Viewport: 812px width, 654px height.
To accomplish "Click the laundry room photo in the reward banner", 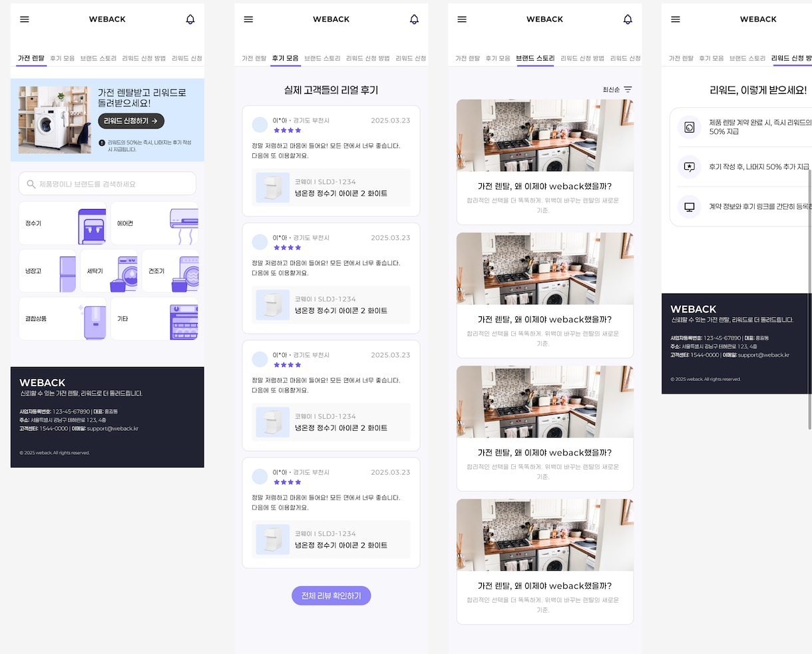I will coord(55,121).
